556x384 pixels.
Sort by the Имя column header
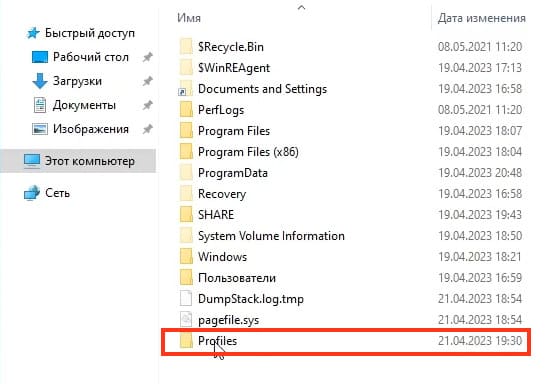[189, 18]
